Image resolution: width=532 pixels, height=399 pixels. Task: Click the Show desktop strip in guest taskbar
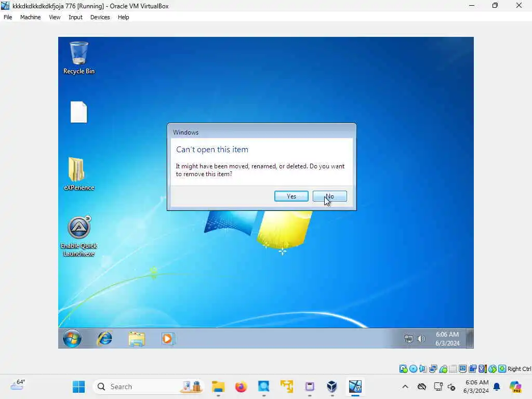click(x=470, y=338)
